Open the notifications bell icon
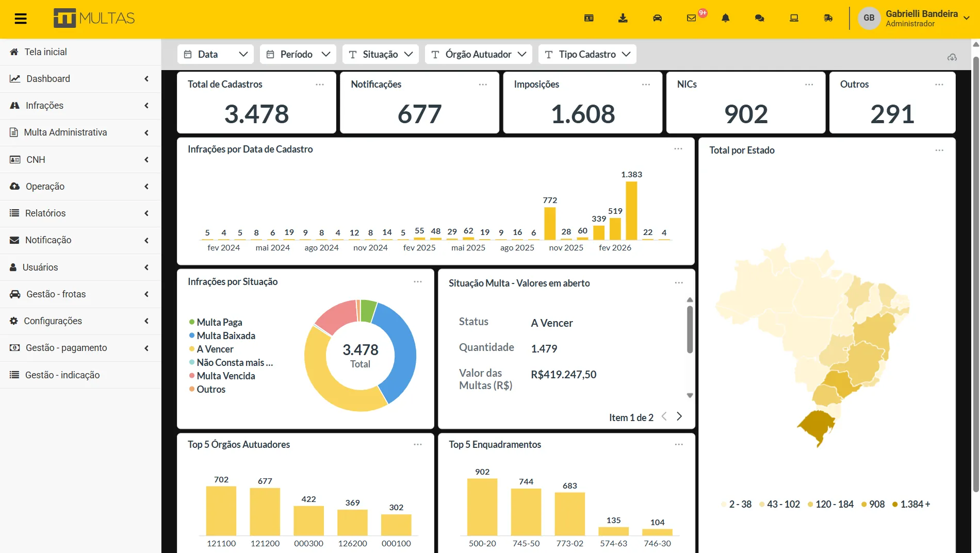The image size is (980, 553). click(x=726, y=18)
